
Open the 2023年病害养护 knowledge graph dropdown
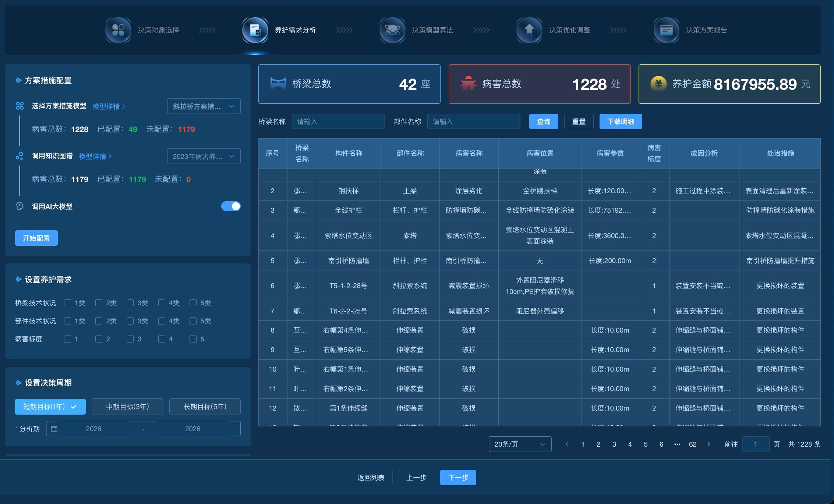point(204,156)
